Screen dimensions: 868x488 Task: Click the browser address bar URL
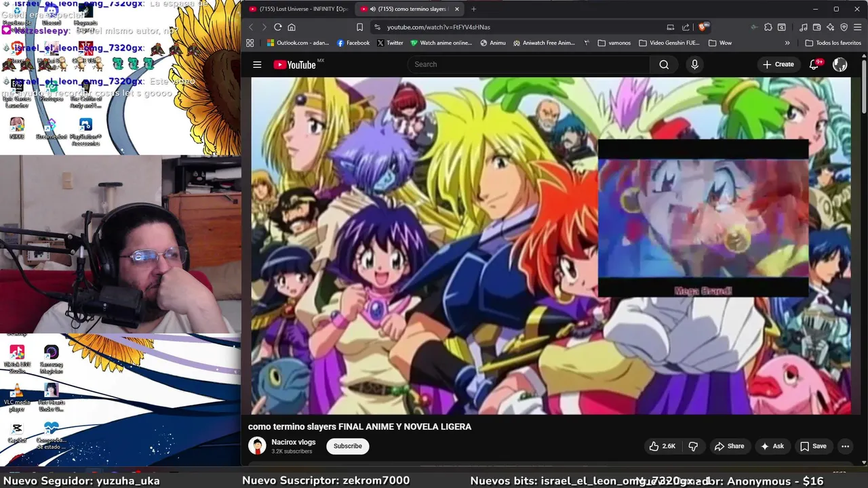439,27
